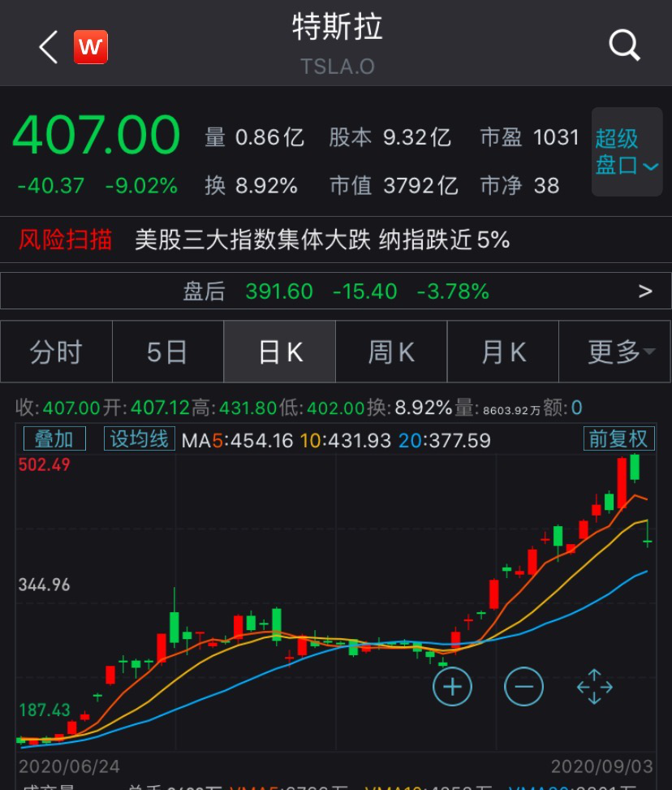Tap the 502.49 axis price label
Image resolution: width=672 pixels, height=790 pixels.
[45, 464]
